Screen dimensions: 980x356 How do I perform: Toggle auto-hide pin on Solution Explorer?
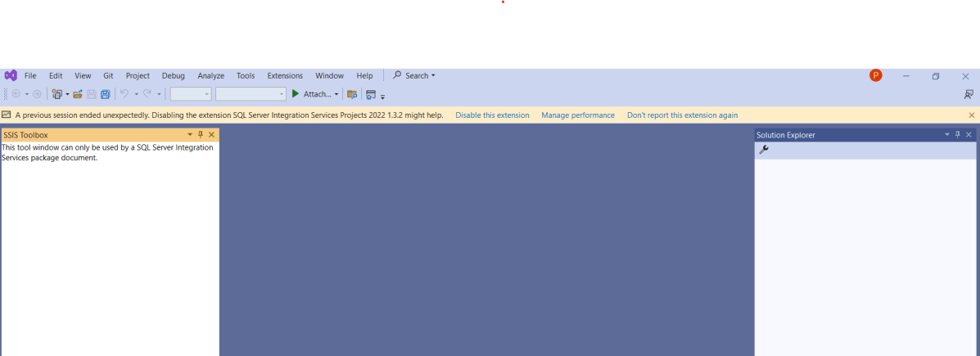point(958,134)
